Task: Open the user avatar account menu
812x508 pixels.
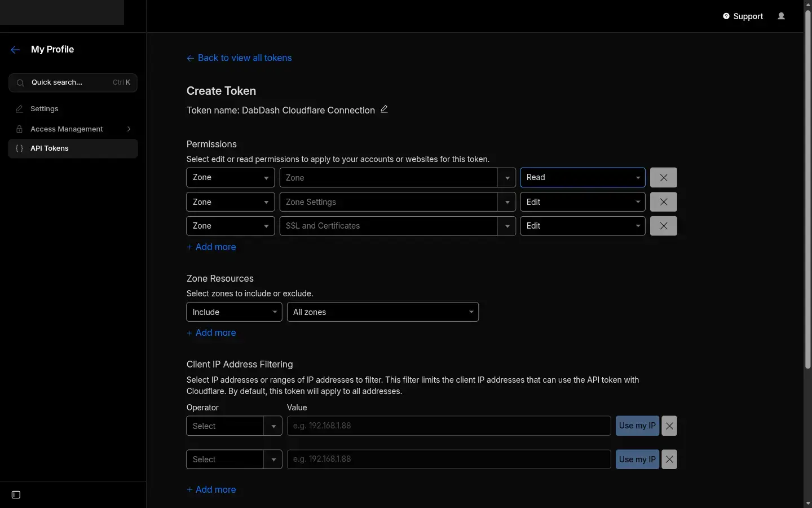Action: pyautogui.click(x=782, y=16)
